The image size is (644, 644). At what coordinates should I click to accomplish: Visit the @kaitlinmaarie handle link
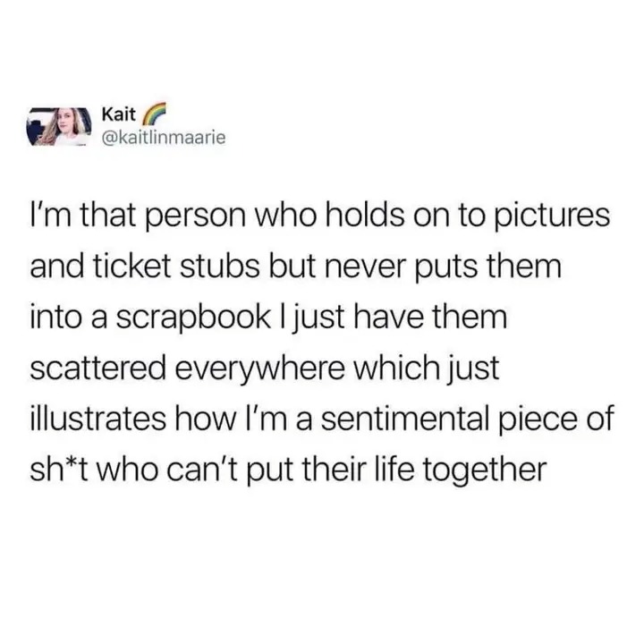coord(163,137)
